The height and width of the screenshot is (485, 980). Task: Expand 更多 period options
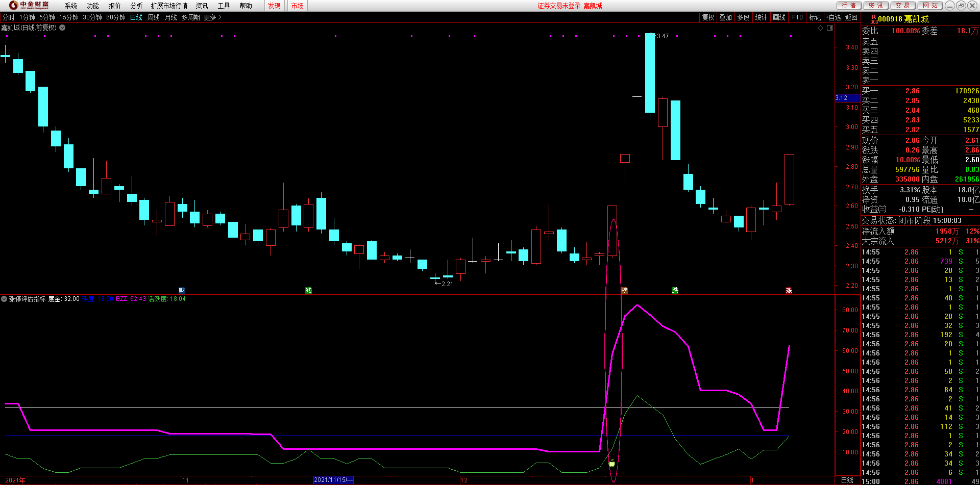click(212, 17)
